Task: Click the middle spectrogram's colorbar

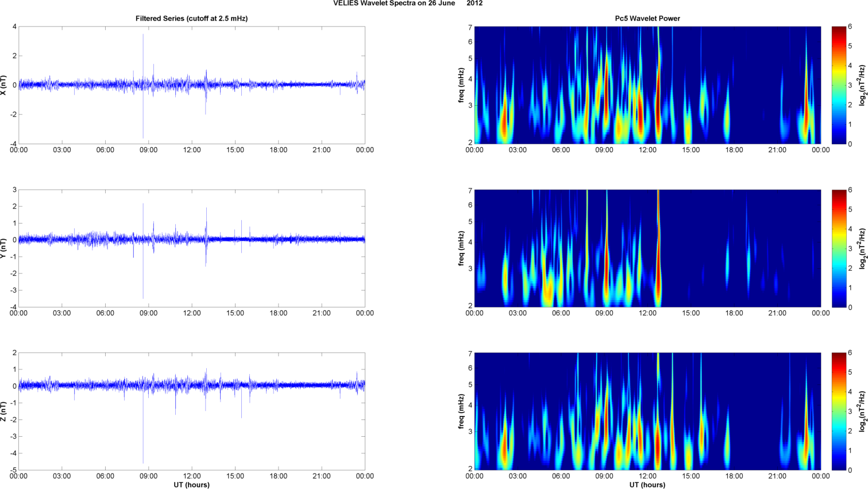Action: (839, 248)
